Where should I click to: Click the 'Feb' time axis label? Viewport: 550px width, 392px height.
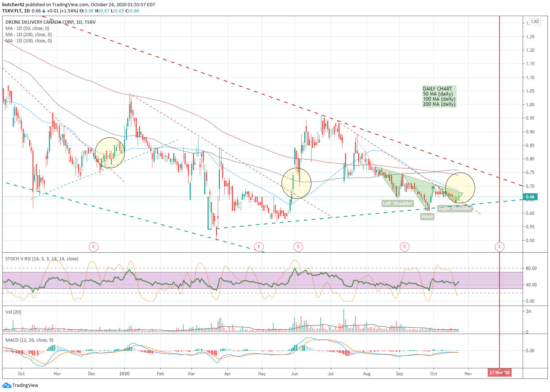[x=160, y=374]
